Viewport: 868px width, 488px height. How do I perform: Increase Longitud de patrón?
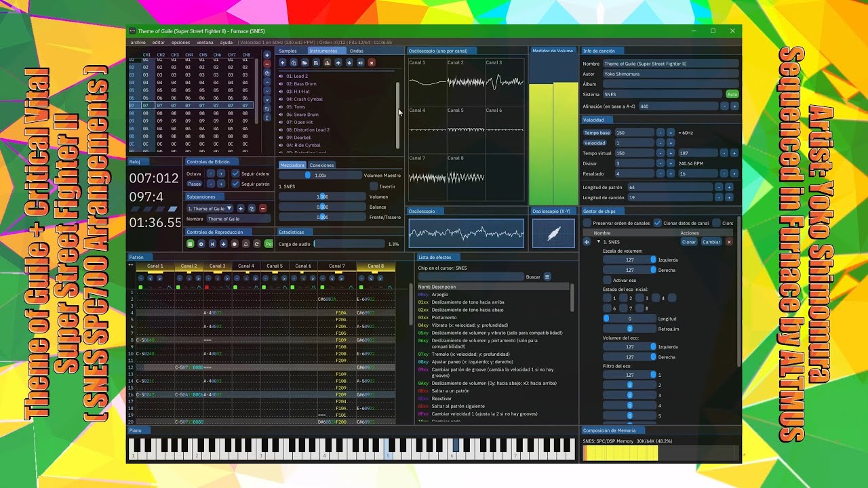pos(729,187)
